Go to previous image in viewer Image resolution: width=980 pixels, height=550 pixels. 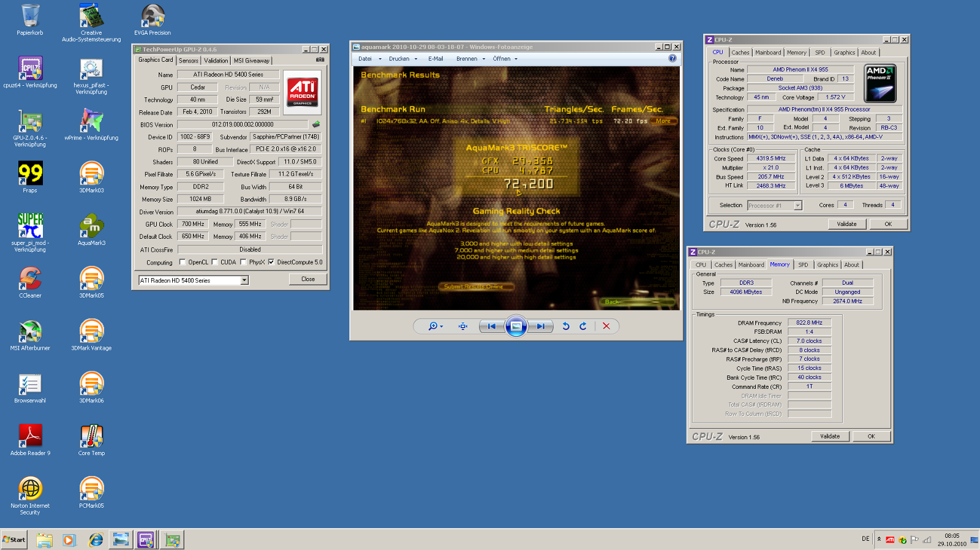[x=491, y=326]
